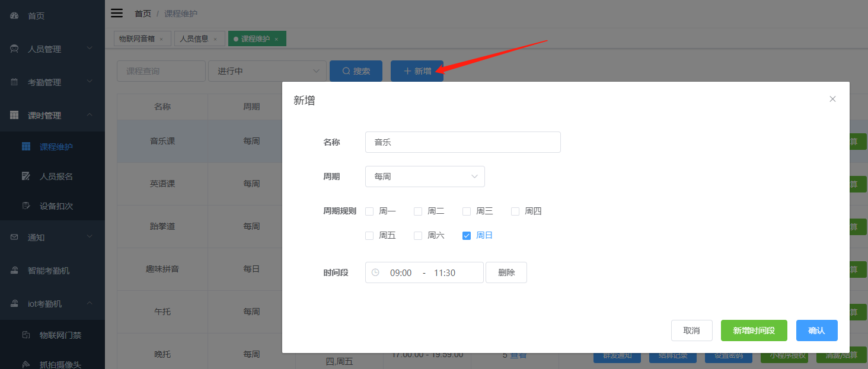This screenshot has width=868, height=369.
Task: Check the 周一 checkbox
Action: pos(369,211)
